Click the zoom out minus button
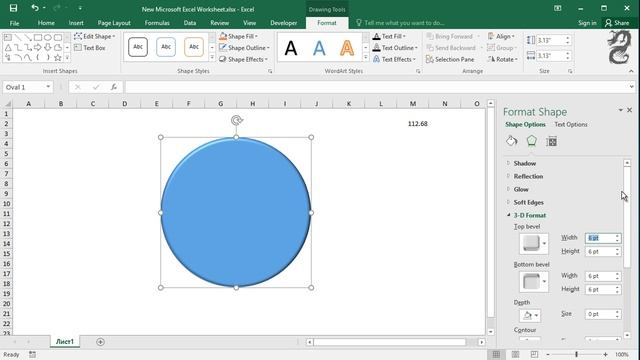The width and height of the screenshot is (640, 360). (x=548, y=355)
